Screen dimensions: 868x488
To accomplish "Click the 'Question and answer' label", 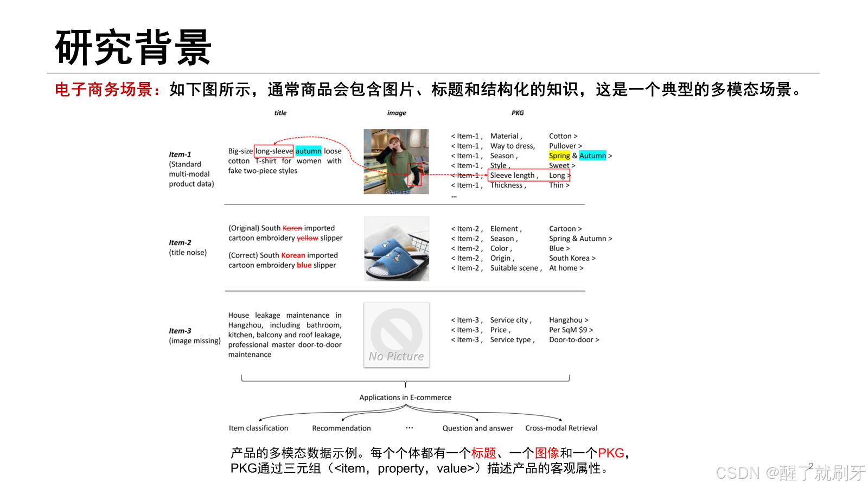I will click(x=477, y=428).
